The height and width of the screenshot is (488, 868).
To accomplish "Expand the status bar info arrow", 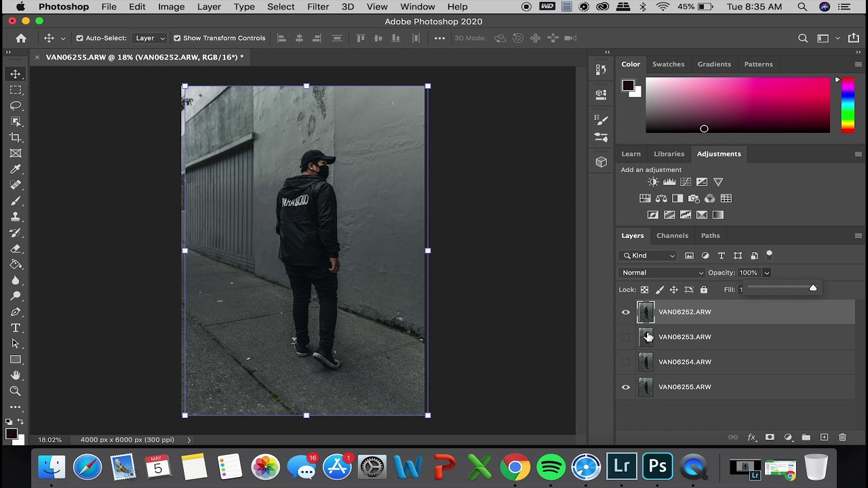I will tap(189, 440).
